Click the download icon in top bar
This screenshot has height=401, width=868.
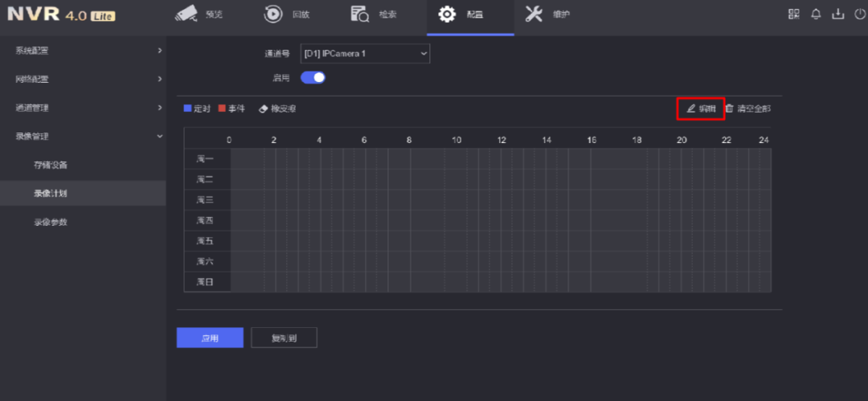838,14
